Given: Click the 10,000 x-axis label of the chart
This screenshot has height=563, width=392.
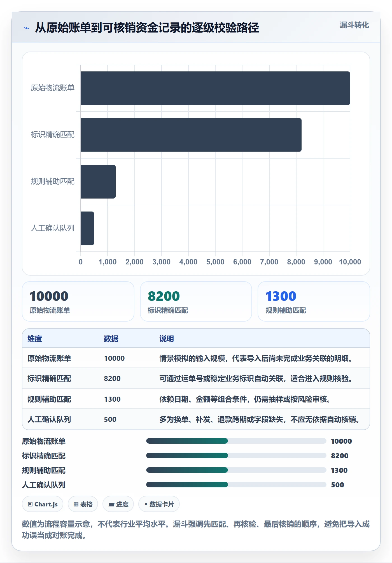Looking at the screenshot, I should 350,262.
